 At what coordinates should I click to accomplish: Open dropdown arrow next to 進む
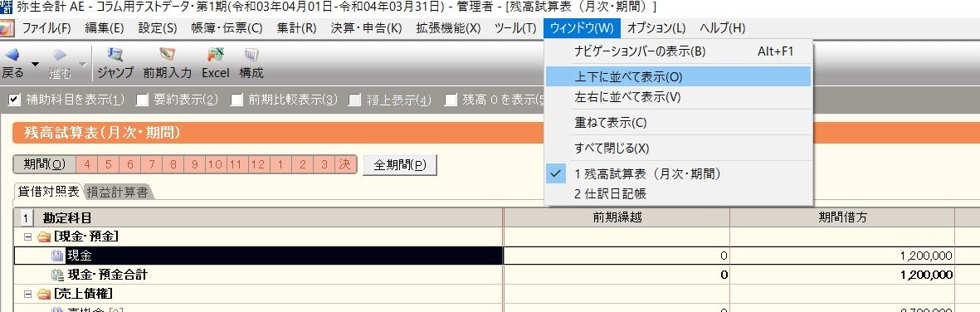coord(83,64)
